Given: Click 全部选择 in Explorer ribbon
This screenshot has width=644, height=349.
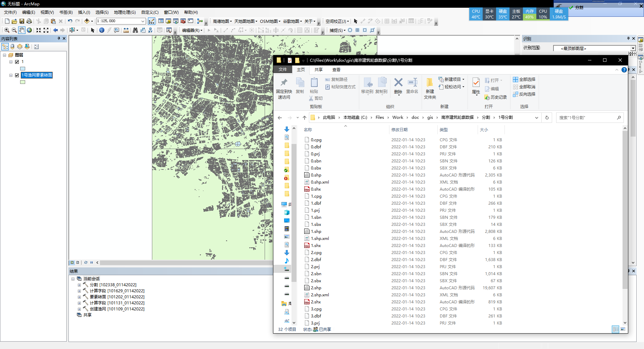Looking at the screenshot, I should [x=524, y=80].
